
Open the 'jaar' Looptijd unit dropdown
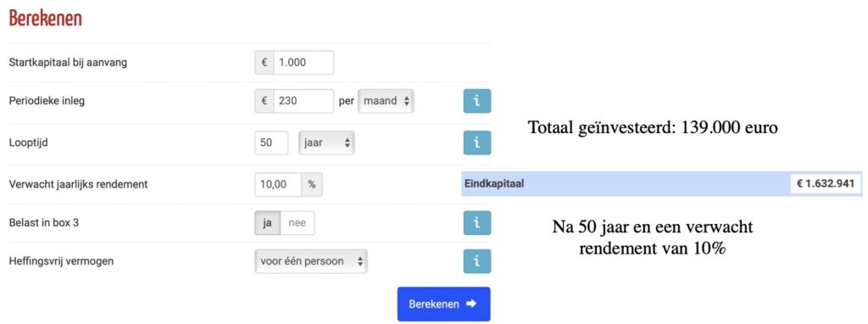coord(326,142)
